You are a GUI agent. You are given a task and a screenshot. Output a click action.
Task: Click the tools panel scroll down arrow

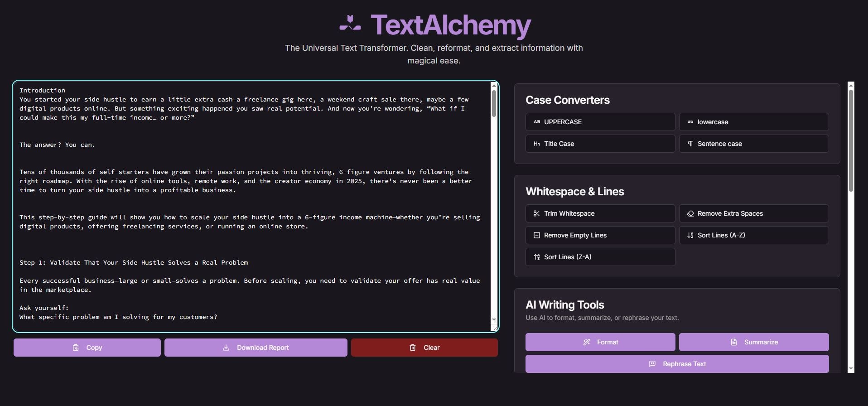click(x=851, y=369)
